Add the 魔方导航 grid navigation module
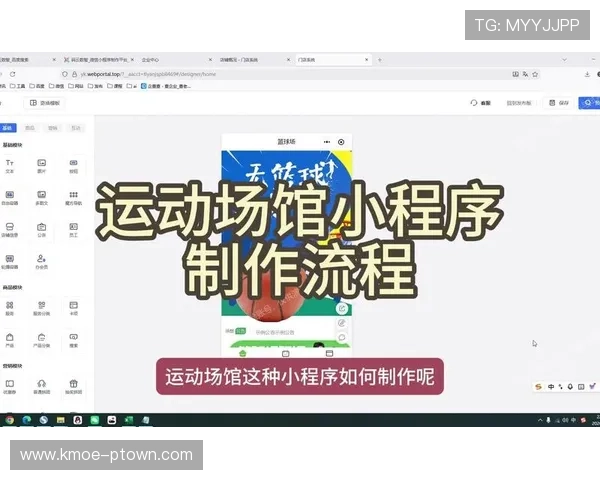 (x=73, y=198)
